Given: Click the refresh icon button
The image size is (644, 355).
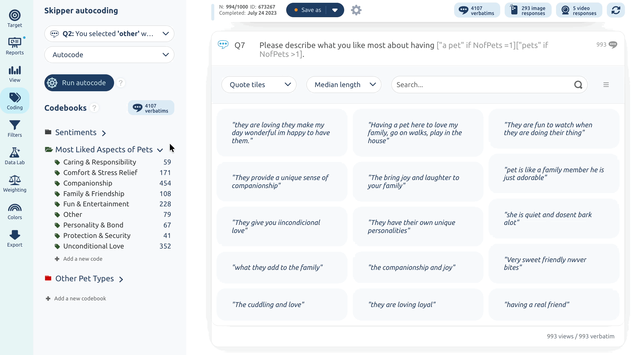Looking at the screenshot, I should [616, 10].
